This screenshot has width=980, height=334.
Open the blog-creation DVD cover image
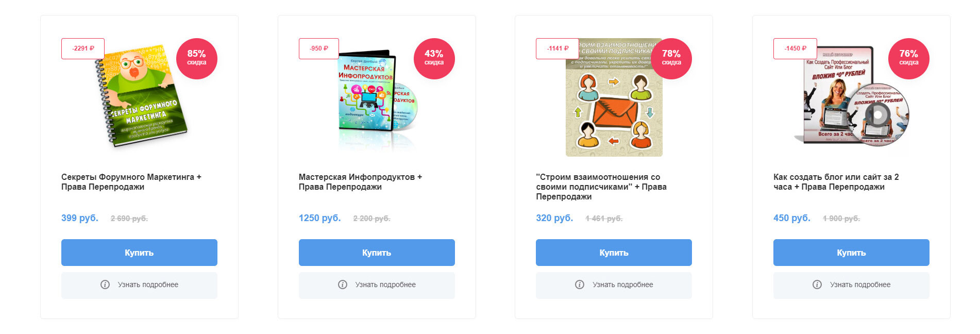point(851,96)
